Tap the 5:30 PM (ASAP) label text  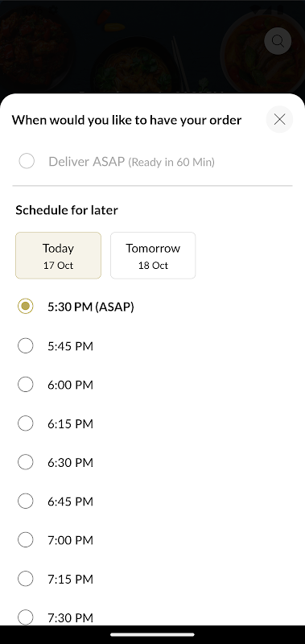coord(91,307)
